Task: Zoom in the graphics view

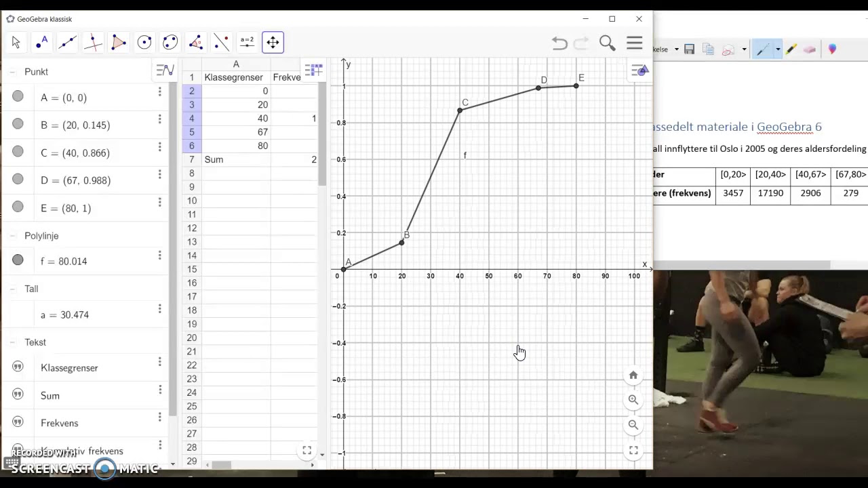Action: 633,400
